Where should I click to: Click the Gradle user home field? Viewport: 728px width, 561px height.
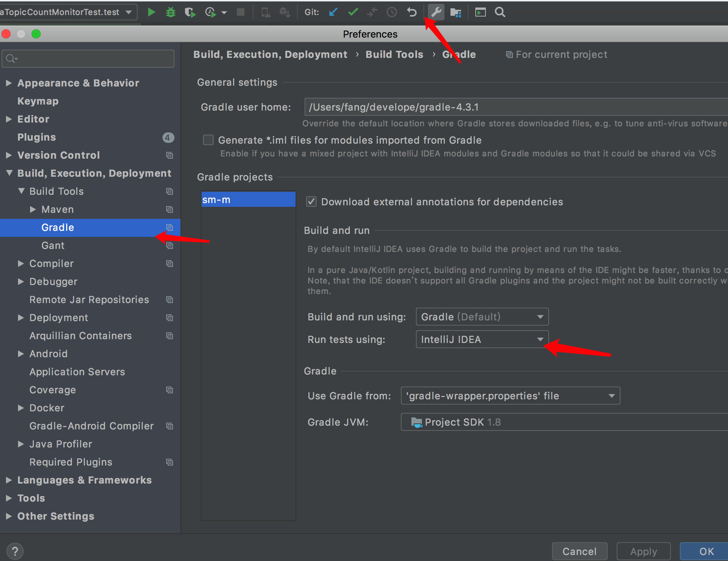tap(515, 107)
